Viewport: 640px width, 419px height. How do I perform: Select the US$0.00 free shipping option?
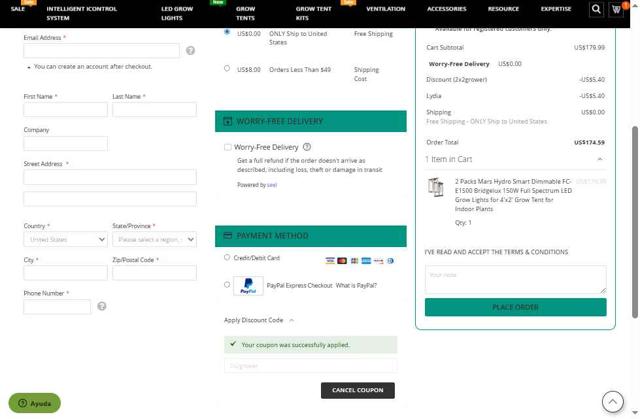[227, 32]
